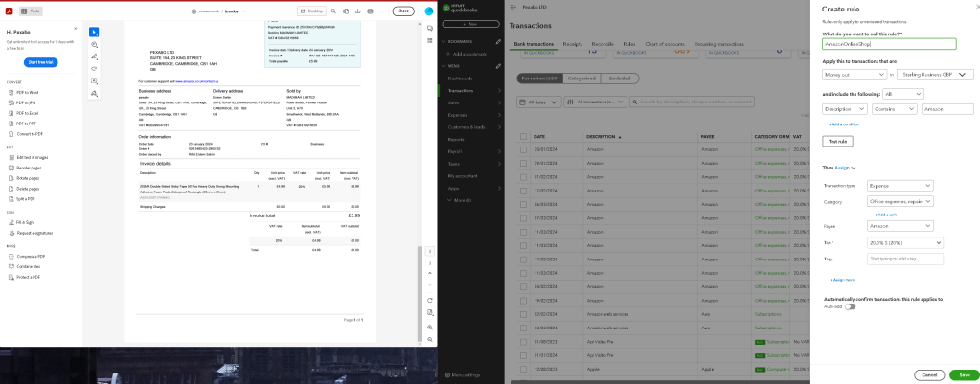
Task: Tick the select-all checkbox in table header
Action: pos(523,136)
